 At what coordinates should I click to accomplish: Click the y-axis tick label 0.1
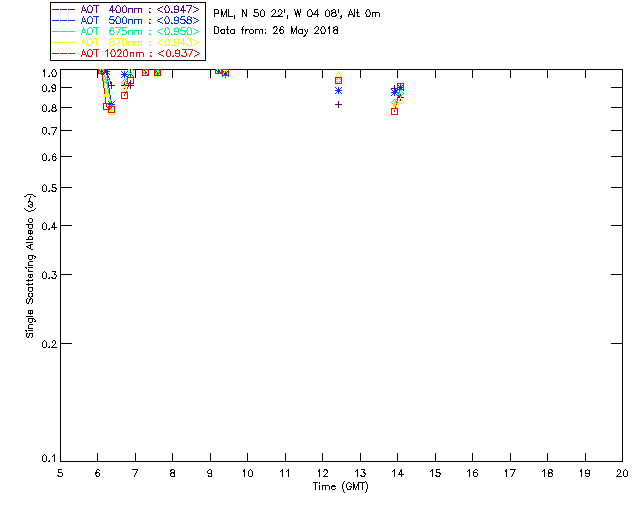pos(49,459)
